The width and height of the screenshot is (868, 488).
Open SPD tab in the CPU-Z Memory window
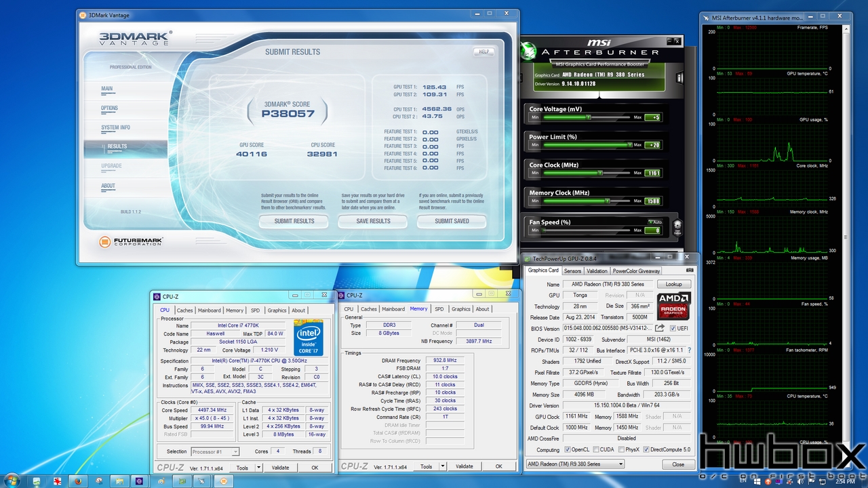point(439,309)
